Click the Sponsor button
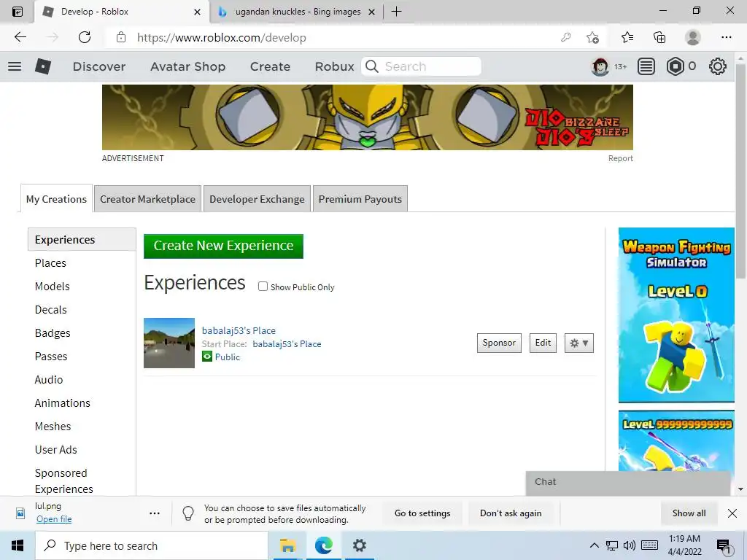The image size is (747, 560). (499, 343)
